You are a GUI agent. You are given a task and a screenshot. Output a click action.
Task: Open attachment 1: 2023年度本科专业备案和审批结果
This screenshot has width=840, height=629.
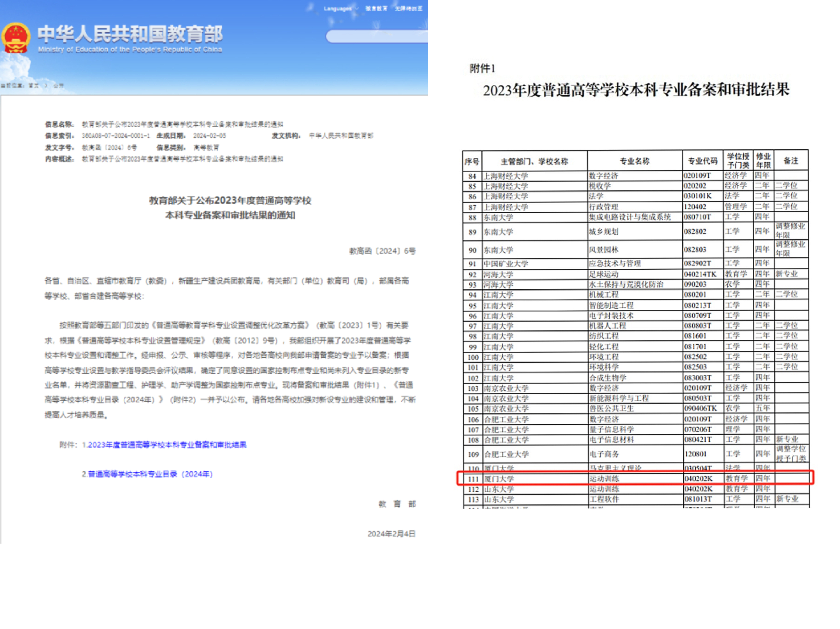164,444
